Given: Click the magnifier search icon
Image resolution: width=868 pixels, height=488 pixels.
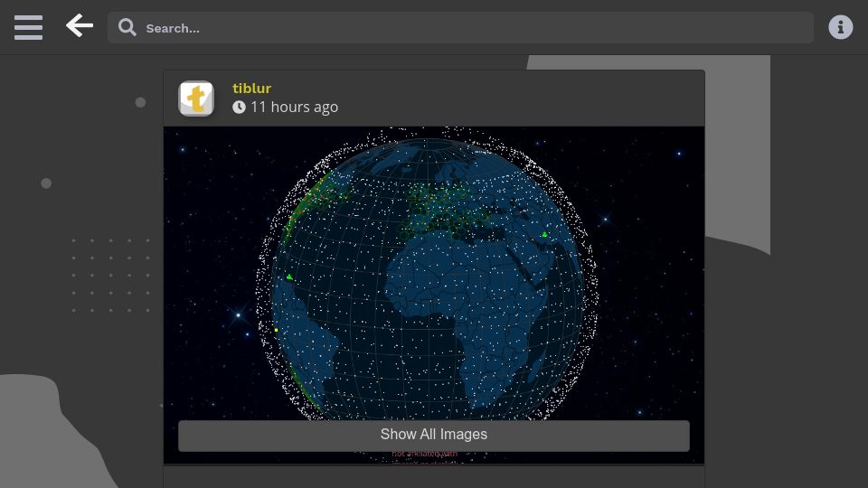Looking at the screenshot, I should point(127,28).
